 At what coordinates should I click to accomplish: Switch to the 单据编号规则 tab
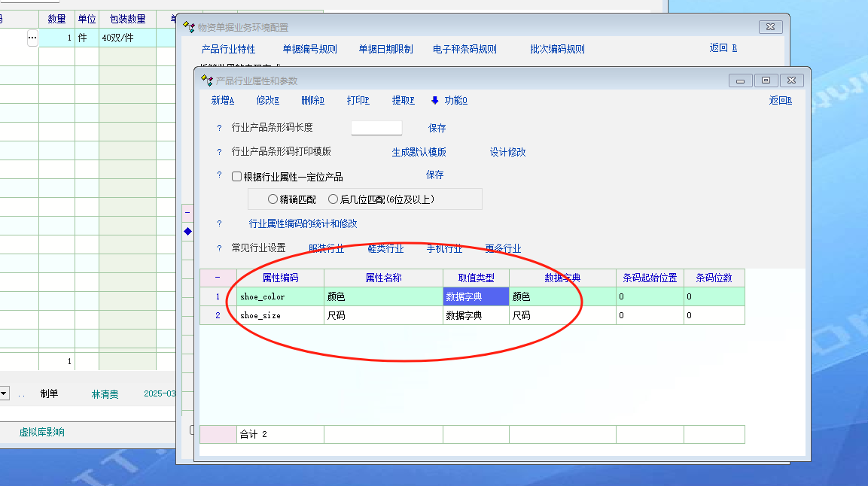tap(309, 49)
